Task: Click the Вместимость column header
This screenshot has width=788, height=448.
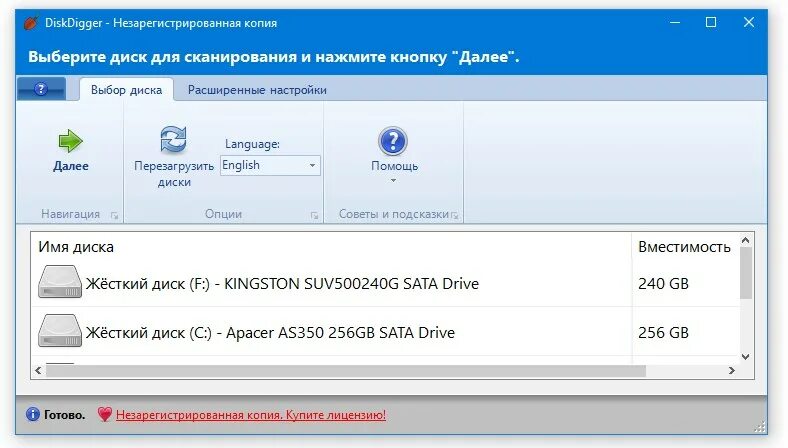Action: (684, 247)
